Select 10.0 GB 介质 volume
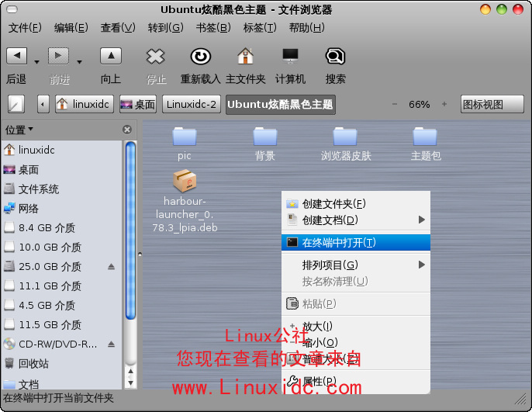Viewport: 532px width, 412px height. click(62, 247)
